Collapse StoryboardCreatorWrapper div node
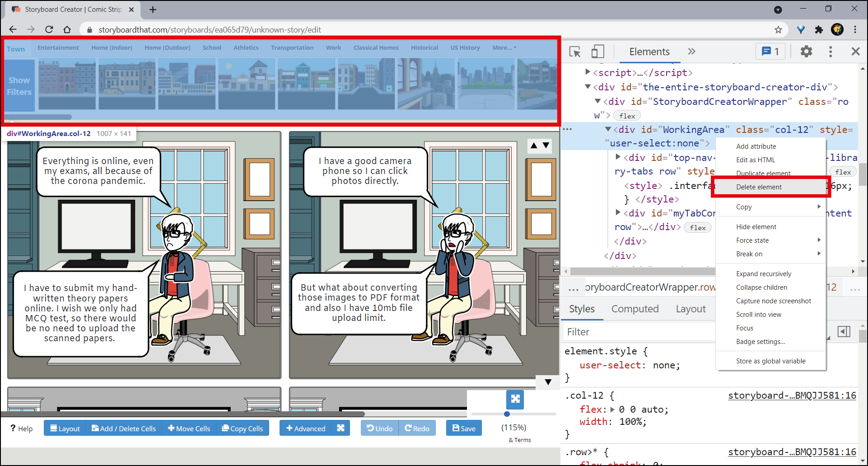Image resolution: width=868 pixels, height=466 pixels. coord(597,101)
